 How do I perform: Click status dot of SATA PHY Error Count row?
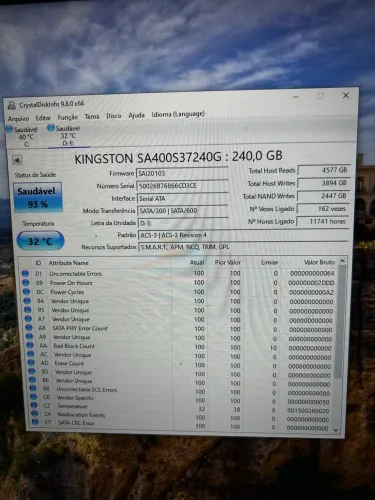click(x=29, y=328)
